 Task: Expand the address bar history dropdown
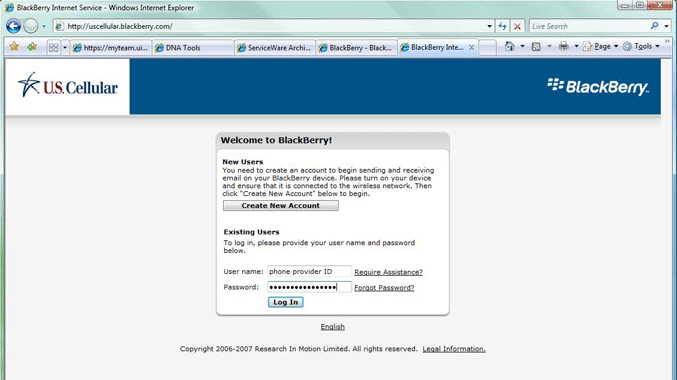[x=489, y=26]
